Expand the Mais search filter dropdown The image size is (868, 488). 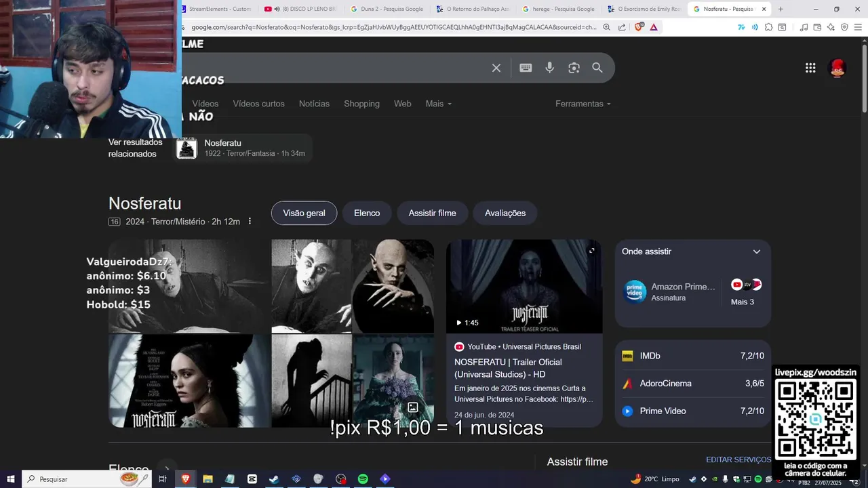pyautogui.click(x=438, y=104)
